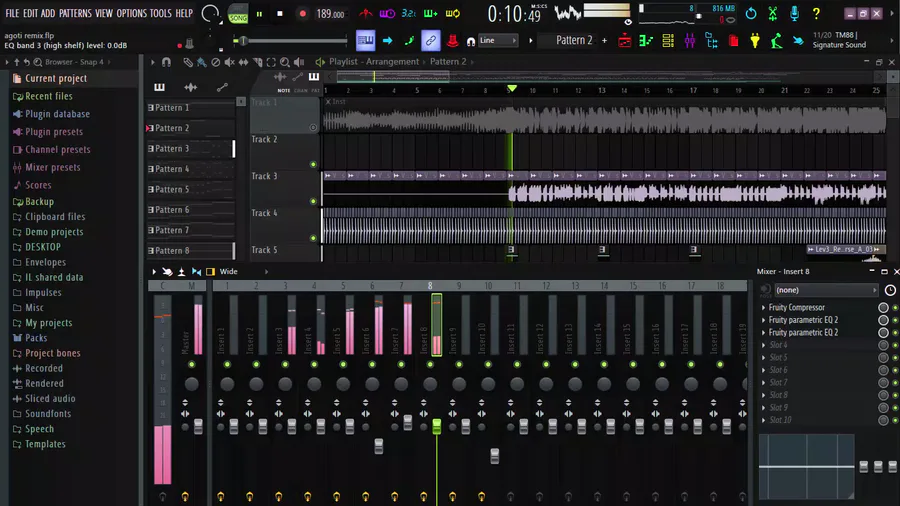This screenshot has width=900, height=506.
Task: Toggle the 3.2.1 countdown before recording
Action: point(409,13)
